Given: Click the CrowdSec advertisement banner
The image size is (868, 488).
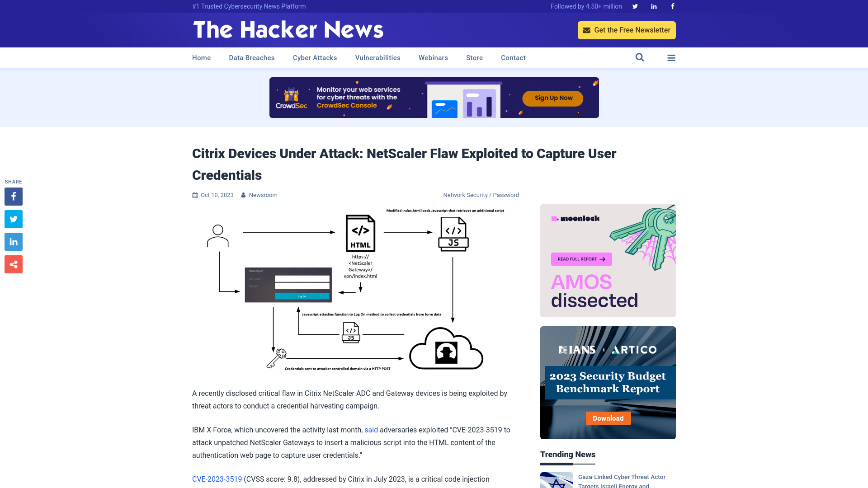Looking at the screenshot, I should (x=434, y=97).
